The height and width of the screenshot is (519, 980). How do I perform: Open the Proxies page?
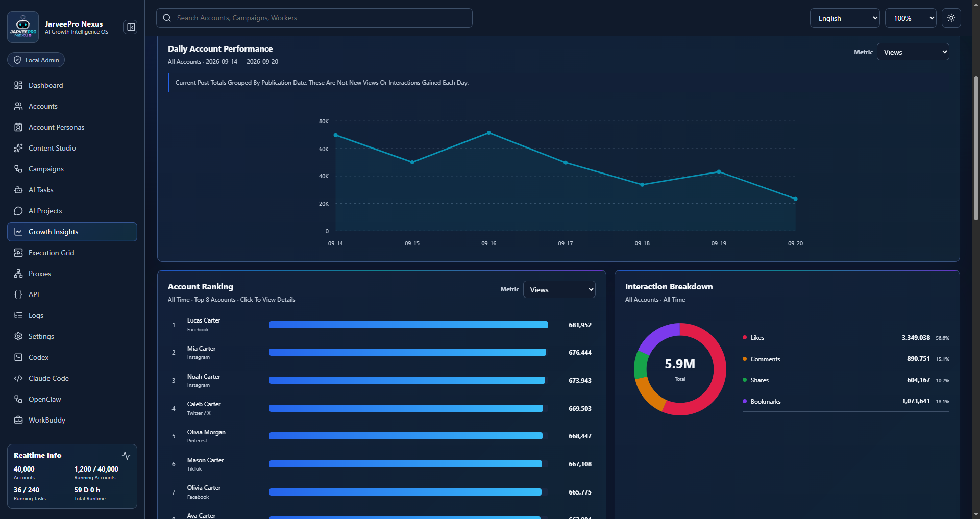pos(72,274)
